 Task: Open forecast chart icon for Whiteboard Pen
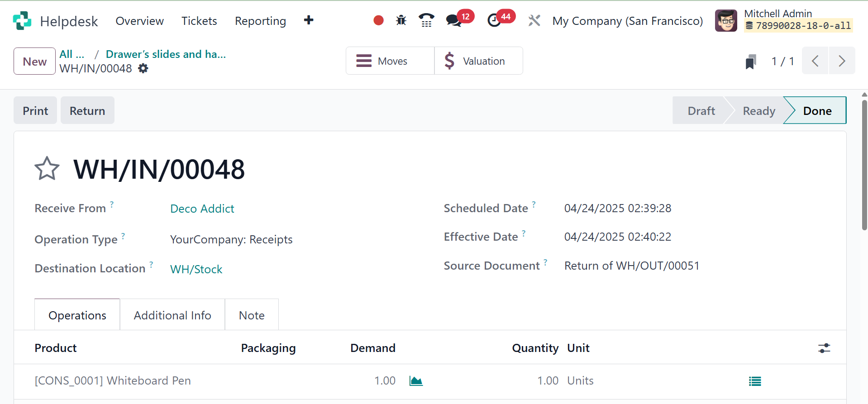415,381
